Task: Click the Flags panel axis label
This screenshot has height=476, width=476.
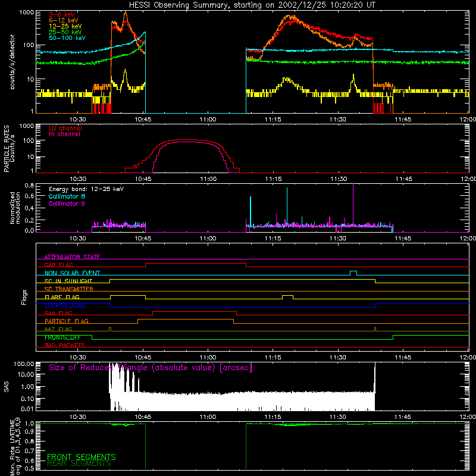Action: (24, 297)
